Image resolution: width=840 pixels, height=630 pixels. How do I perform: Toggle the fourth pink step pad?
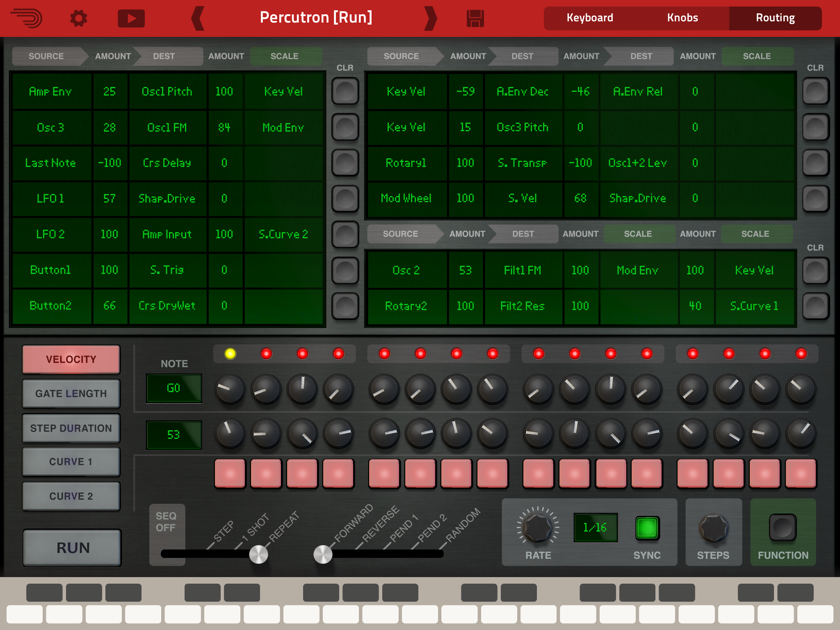click(338, 473)
